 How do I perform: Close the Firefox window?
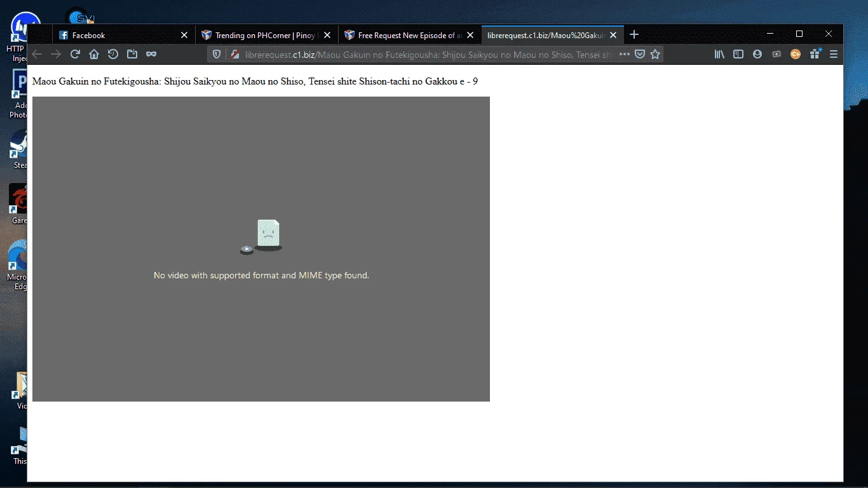(x=829, y=34)
